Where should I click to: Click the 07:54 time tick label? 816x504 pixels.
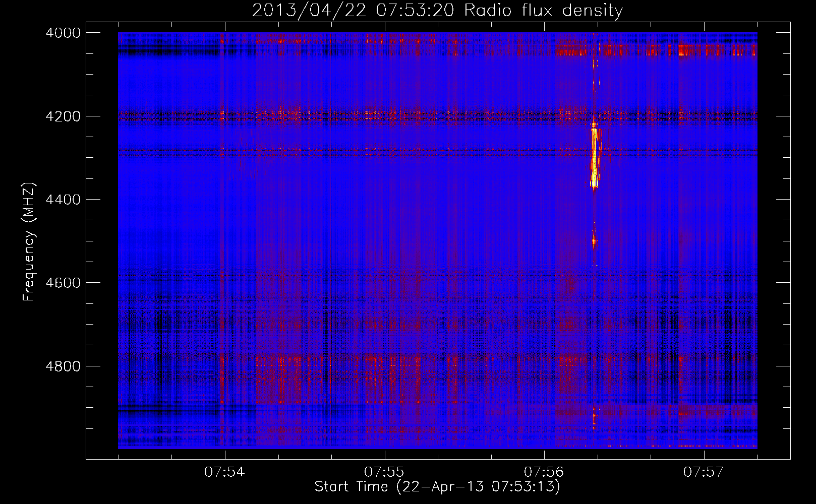(x=224, y=472)
